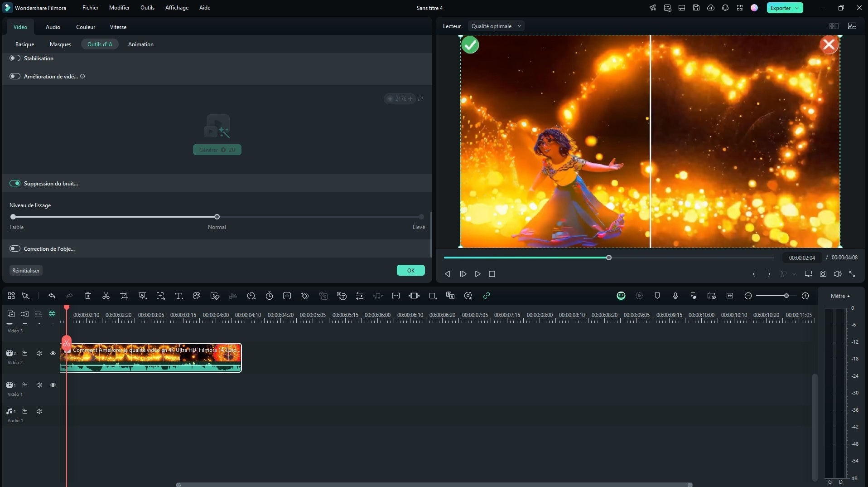Open the Text tool in timeline toolbar
Screen dimensions: 868x487
pyautogui.click(x=178, y=296)
